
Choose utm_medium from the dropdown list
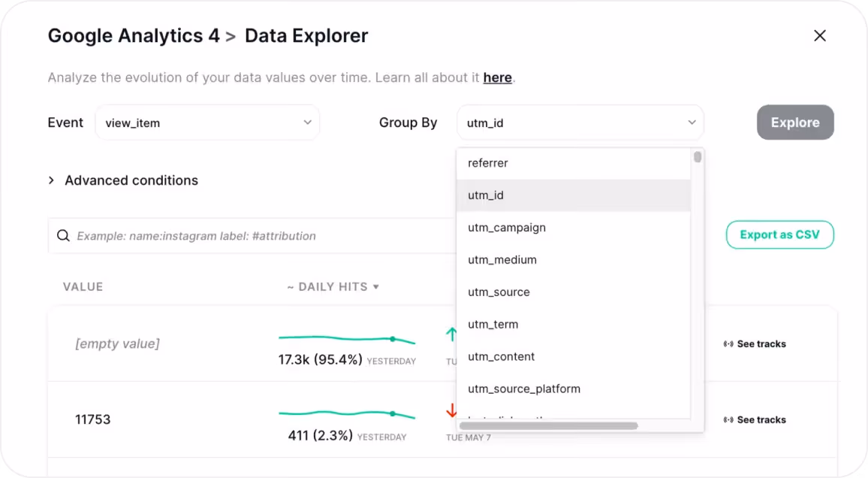pos(574,259)
